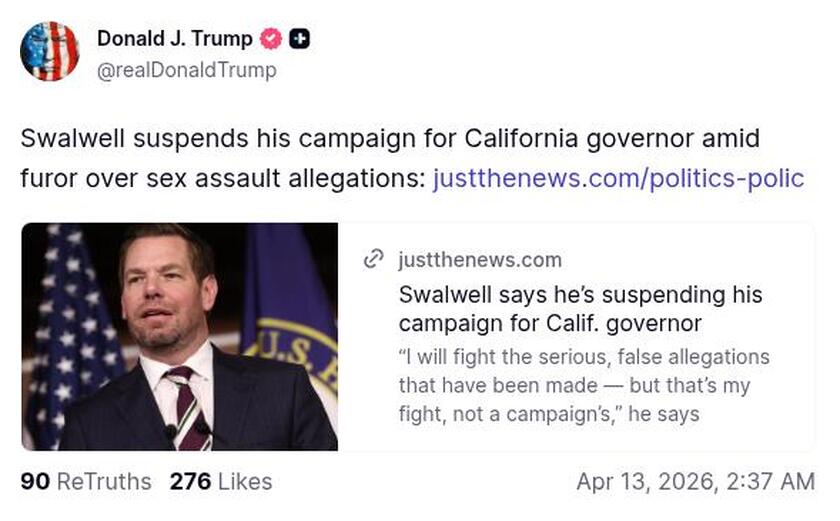Open the @realDonaldTrump handle link
Image resolution: width=840 pixels, height=521 pixels.
186,70
